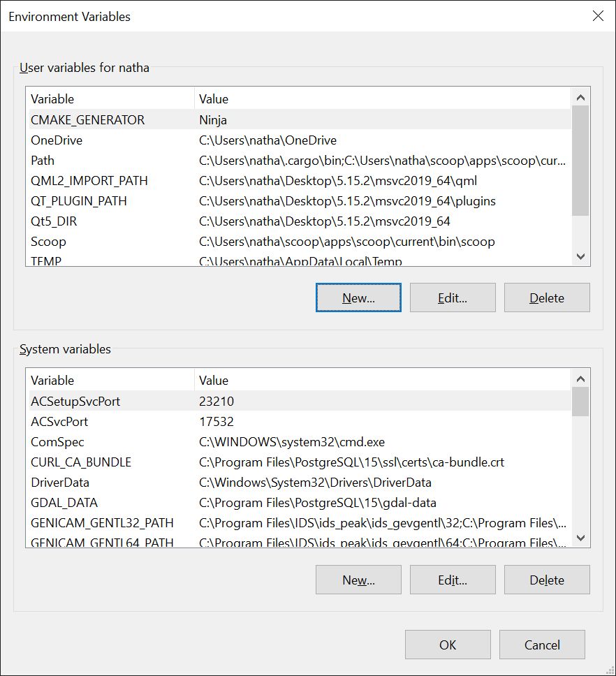Select the user Path variable row
Viewport: 616px width, 676px height.
(43, 161)
